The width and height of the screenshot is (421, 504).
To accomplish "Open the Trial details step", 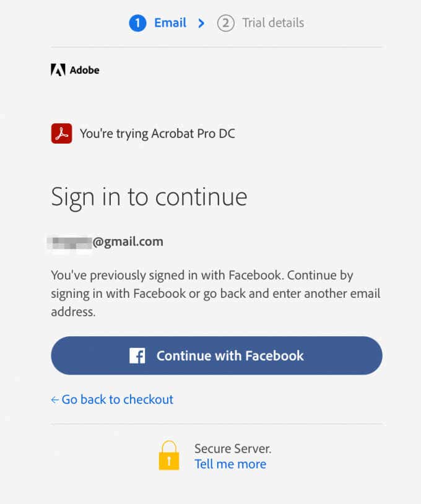I will [273, 24].
